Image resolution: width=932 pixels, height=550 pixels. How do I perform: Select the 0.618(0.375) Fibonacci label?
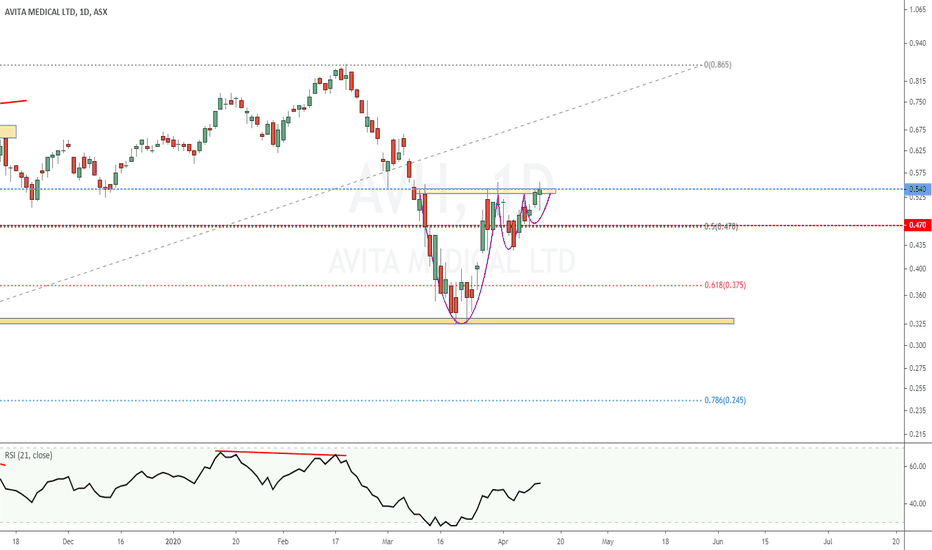coord(725,285)
